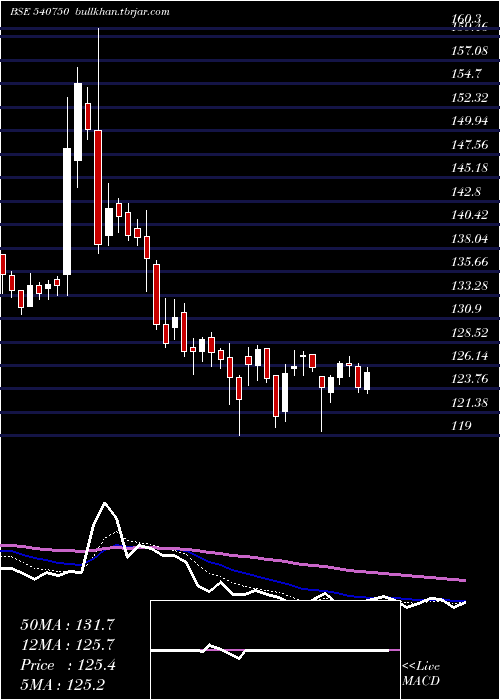Click the <<Live MACD label
The height and width of the screenshot is (700, 500).
pyautogui.click(x=421, y=673)
